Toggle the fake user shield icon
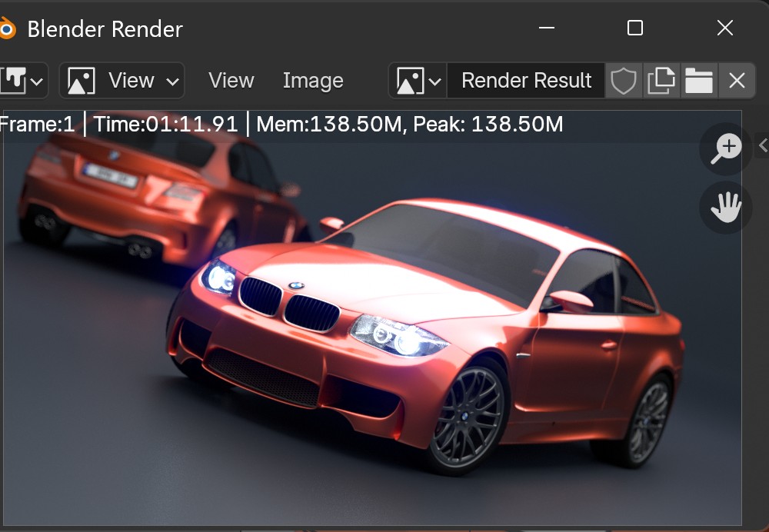The image size is (769, 532). click(x=624, y=81)
